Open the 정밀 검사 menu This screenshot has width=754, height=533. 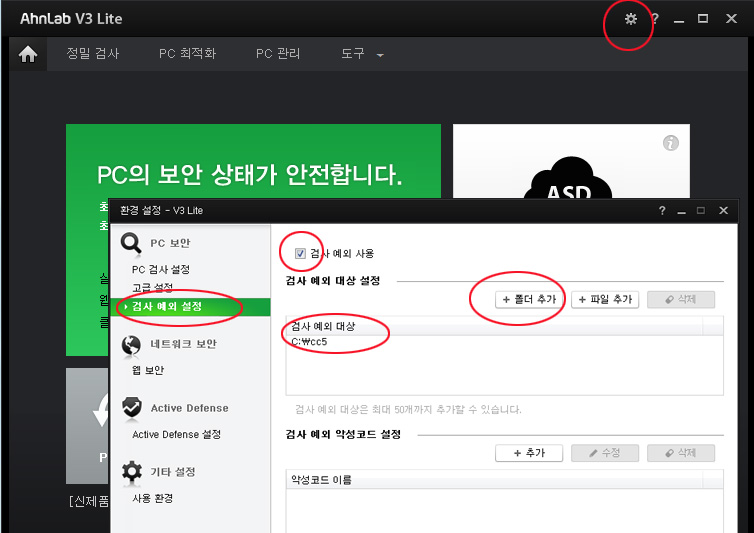tap(93, 53)
